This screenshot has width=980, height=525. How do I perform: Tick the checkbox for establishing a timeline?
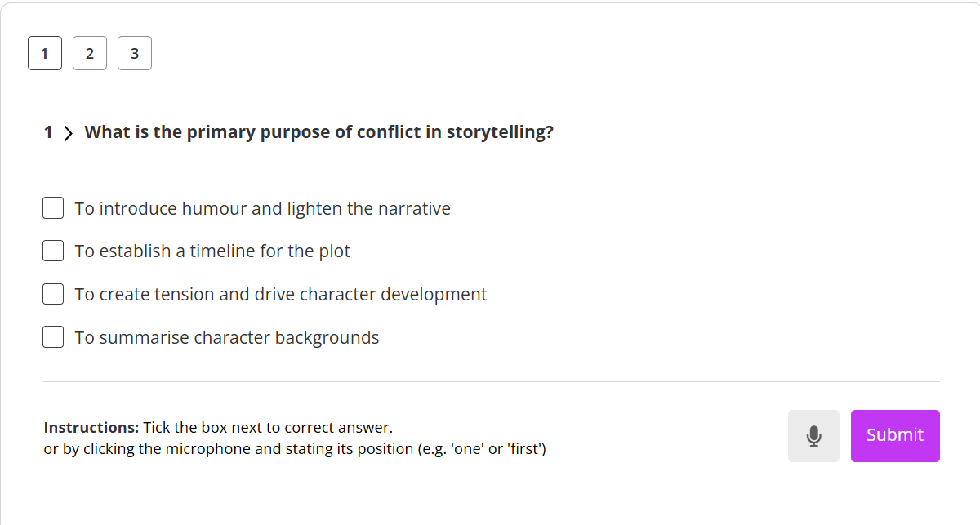53,251
